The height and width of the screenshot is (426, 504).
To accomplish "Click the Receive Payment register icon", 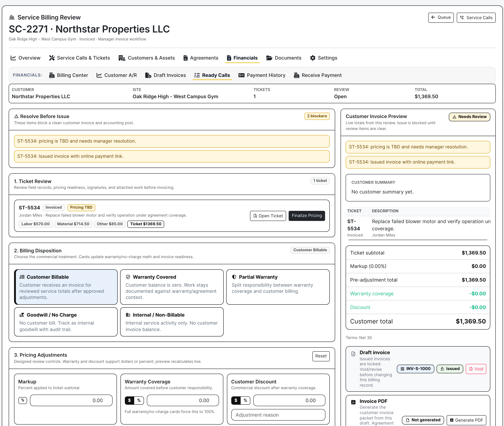I will point(297,75).
